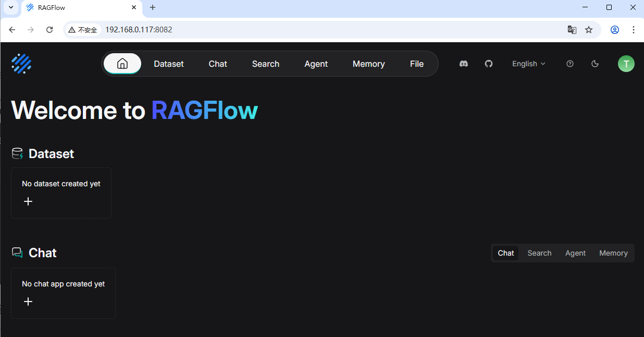Go back in browser history
The image size is (644, 337).
click(12, 30)
